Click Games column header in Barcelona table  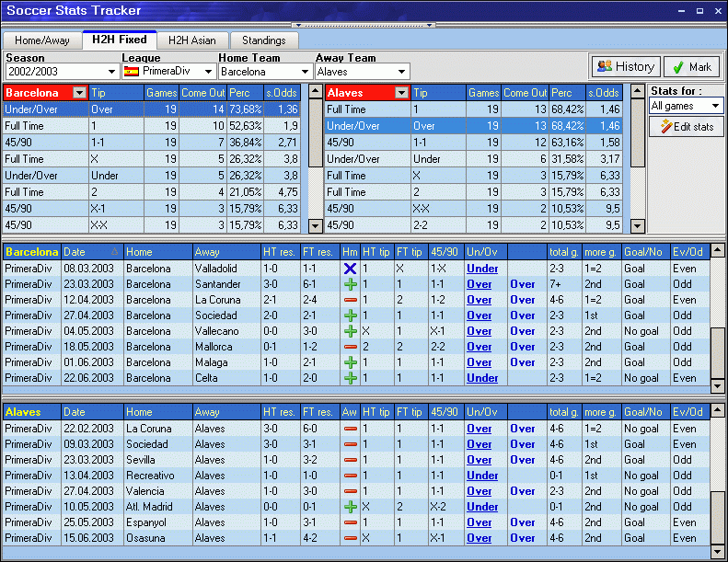coord(161,92)
